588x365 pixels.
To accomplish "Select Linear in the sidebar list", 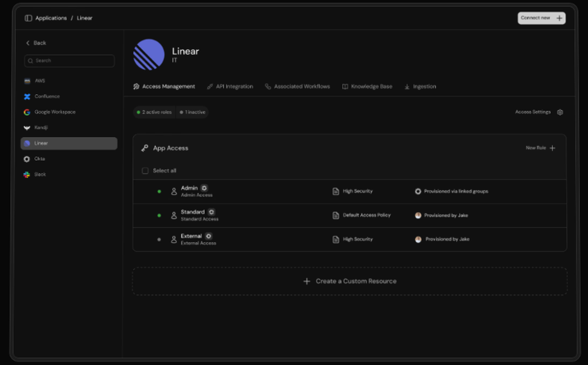I will coord(69,144).
